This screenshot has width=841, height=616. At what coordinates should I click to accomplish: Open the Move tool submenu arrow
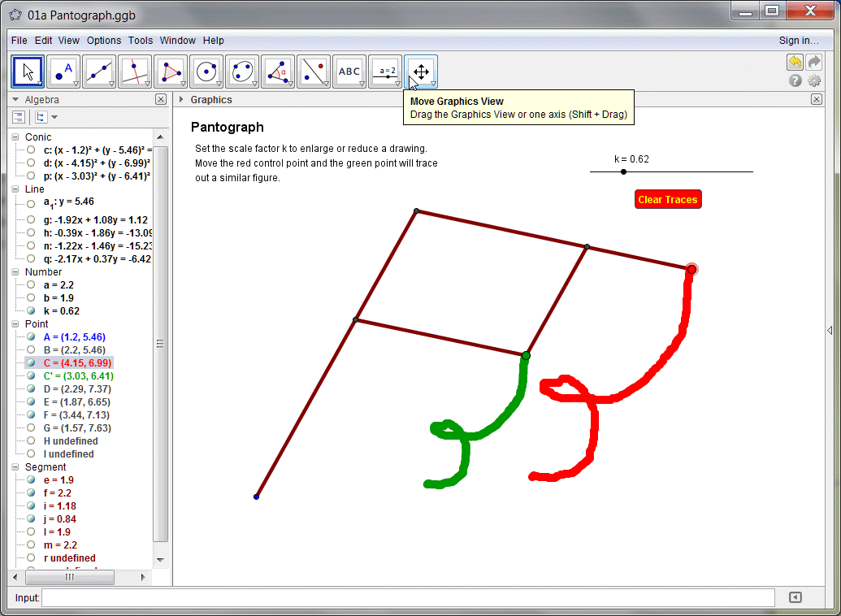click(41, 84)
